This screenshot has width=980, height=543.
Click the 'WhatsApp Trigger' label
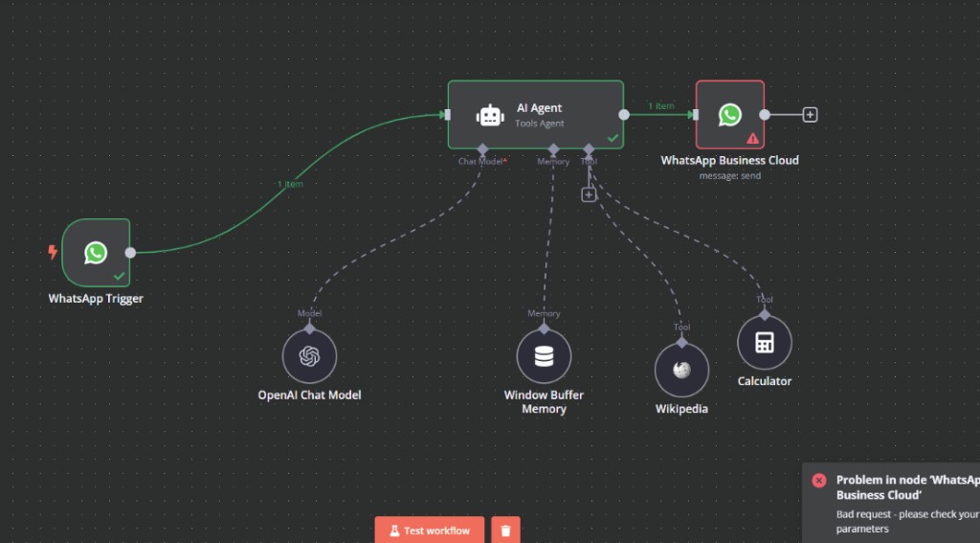point(96,299)
